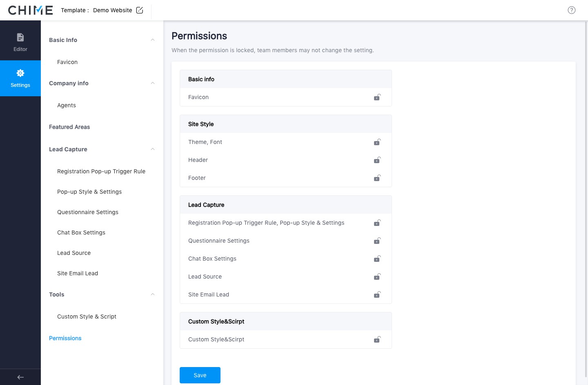Click the CHIME logo

click(31, 10)
